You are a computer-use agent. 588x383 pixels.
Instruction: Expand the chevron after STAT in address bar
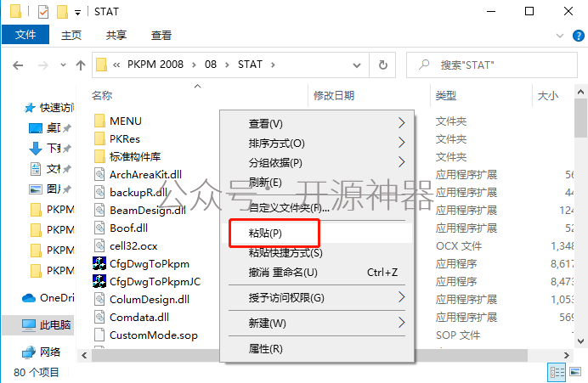click(x=273, y=65)
